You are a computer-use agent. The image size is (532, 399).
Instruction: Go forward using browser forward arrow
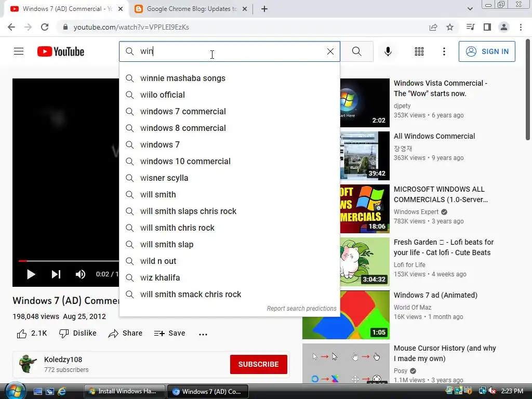[x=28, y=27]
